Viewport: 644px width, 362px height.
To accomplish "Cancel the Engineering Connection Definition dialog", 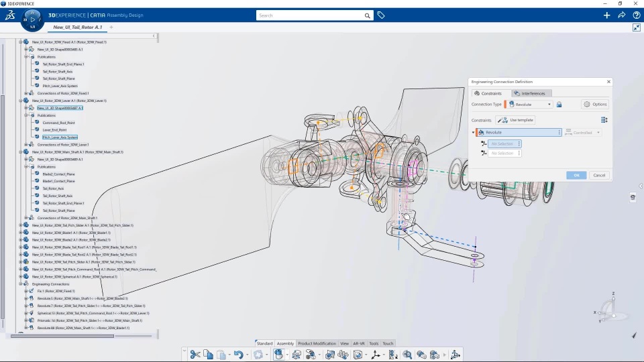I will click(x=599, y=175).
